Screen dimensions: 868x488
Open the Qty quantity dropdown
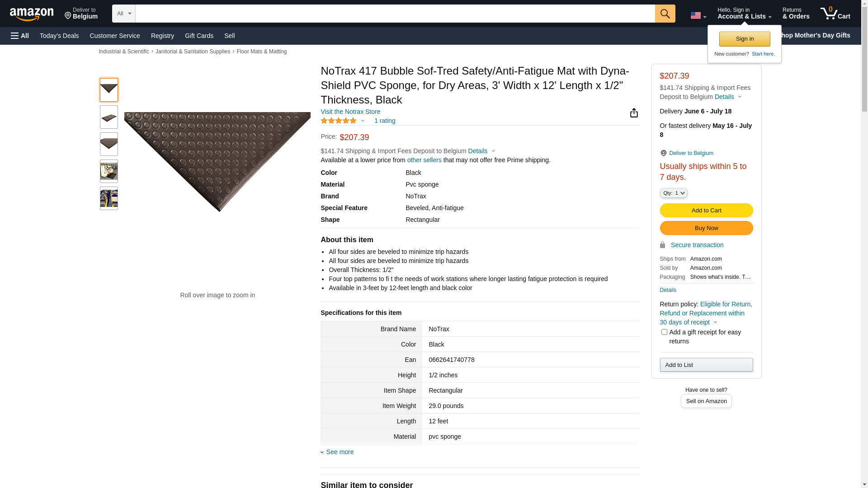point(674,193)
